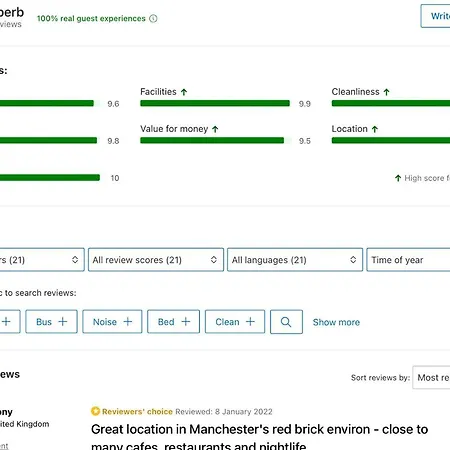Select the Clean topic filter

point(235,322)
